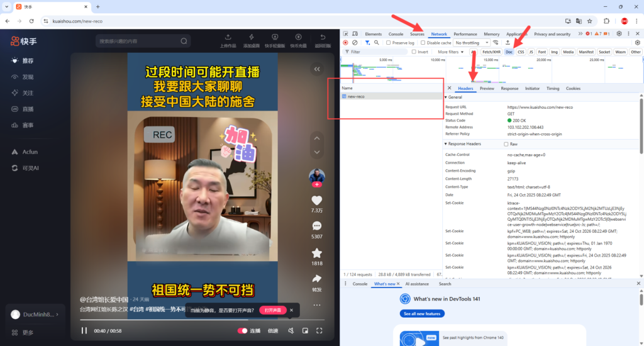Open the Console tab in DevTools
Screen dimensions: 644x346
pos(396,34)
